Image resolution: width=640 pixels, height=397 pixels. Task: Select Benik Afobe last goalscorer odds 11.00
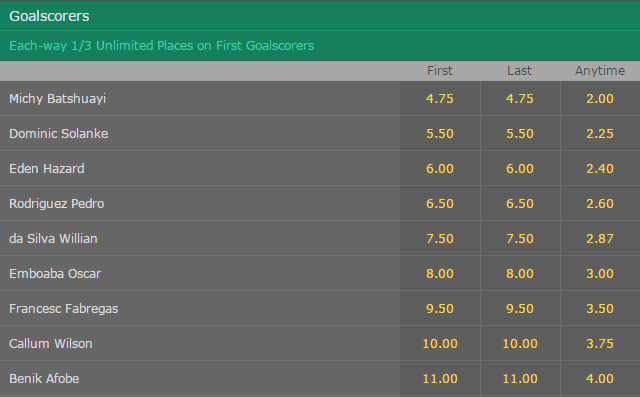click(x=520, y=379)
